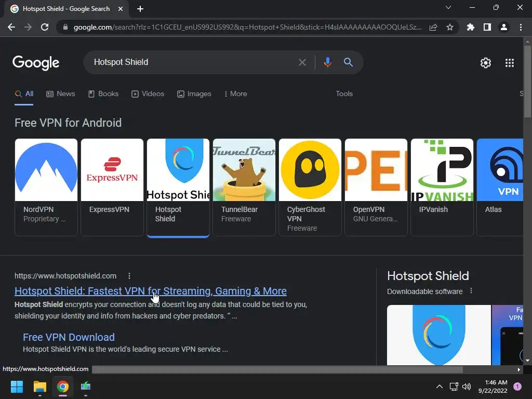Bookmark this page with the star icon

[x=450, y=27]
